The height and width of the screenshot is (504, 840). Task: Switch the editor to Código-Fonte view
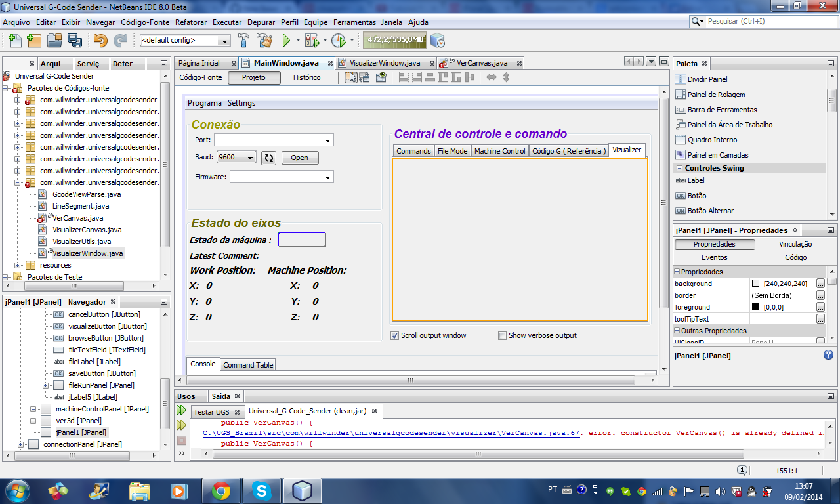coord(201,77)
